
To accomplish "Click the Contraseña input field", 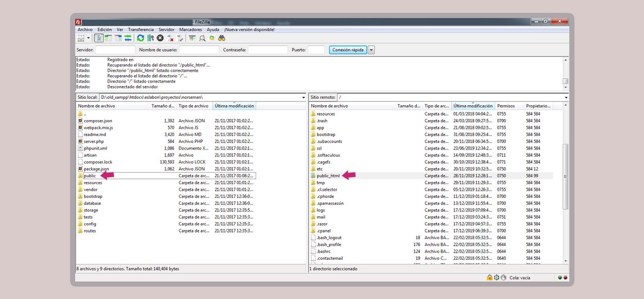I will 268,50.
